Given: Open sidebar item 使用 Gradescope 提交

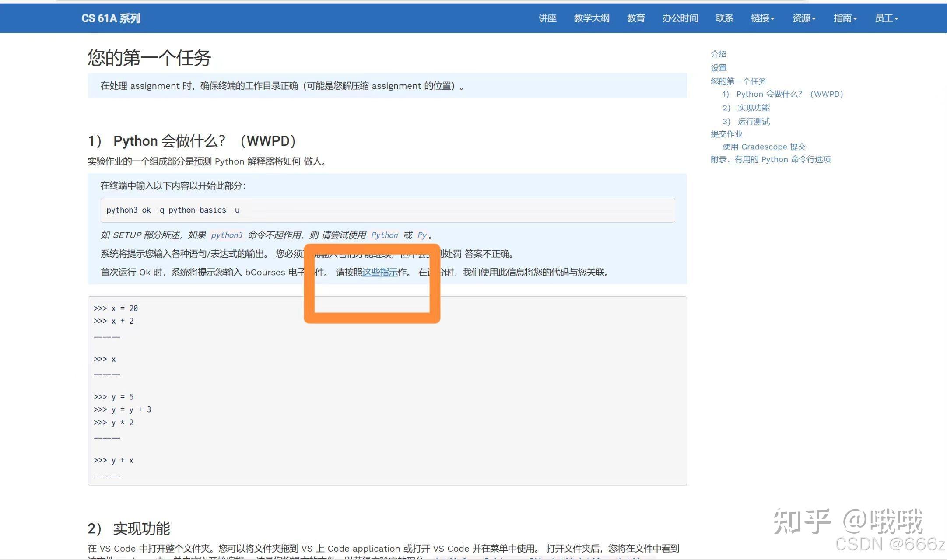Looking at the screenshot, I should [765, 147].
